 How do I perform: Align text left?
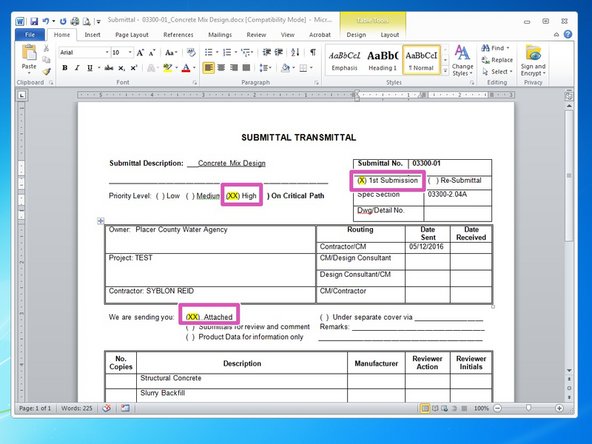pyautogui.click(x=208, y=68)
